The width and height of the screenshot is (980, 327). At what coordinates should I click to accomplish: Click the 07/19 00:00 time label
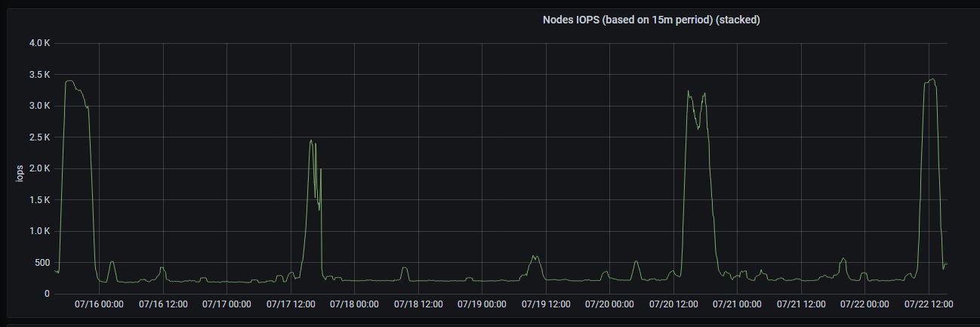pos(482,304)
